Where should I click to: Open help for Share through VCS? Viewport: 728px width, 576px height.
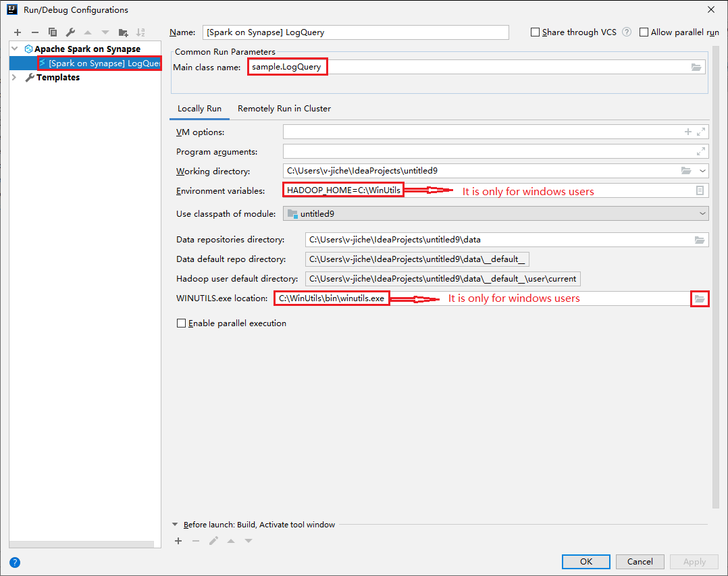(x=627, y=32)
